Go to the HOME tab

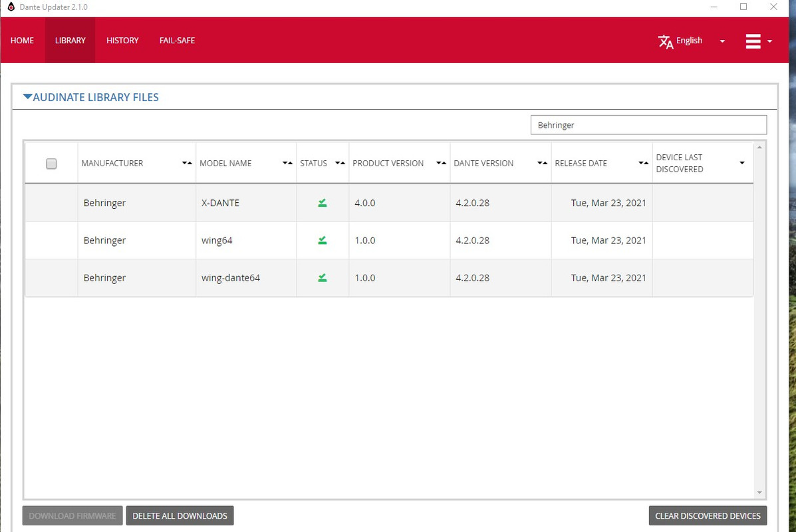[x=23, y=41]
